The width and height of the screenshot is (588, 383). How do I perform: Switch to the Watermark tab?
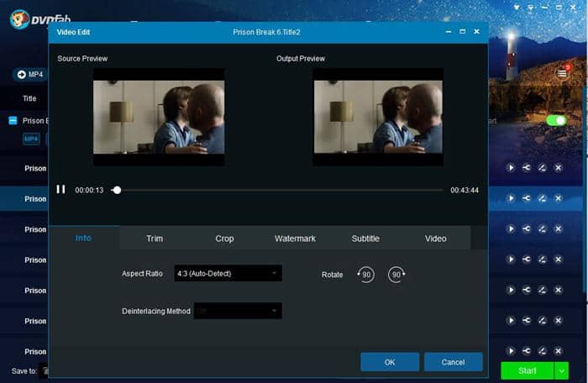(x=295, y=239)
